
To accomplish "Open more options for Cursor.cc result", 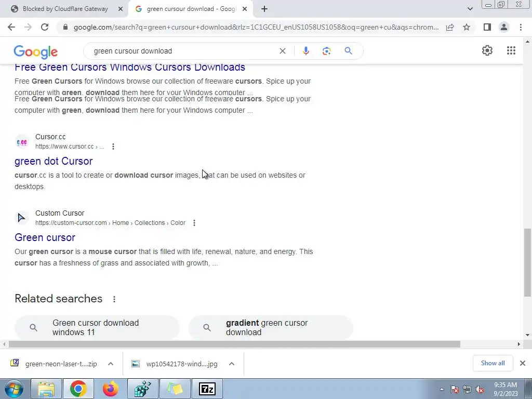I will pyautogui.click(x=113, y=147).
